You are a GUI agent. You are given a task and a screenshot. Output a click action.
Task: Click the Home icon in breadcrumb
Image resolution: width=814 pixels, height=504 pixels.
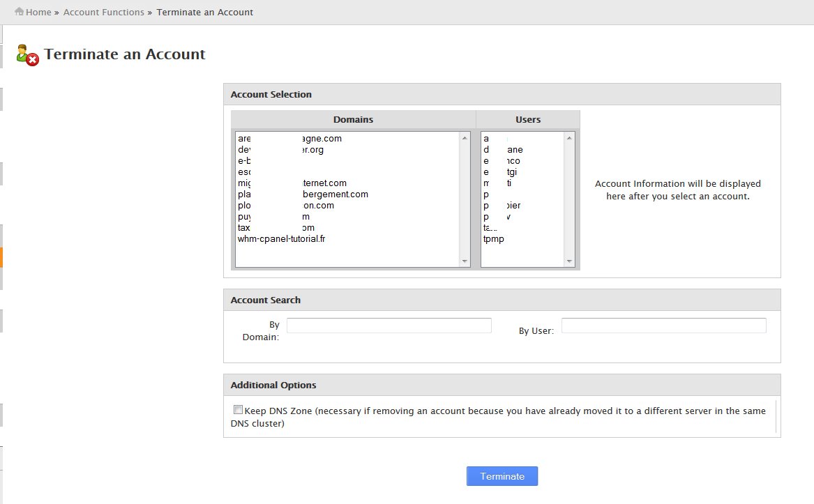[20, 11]
